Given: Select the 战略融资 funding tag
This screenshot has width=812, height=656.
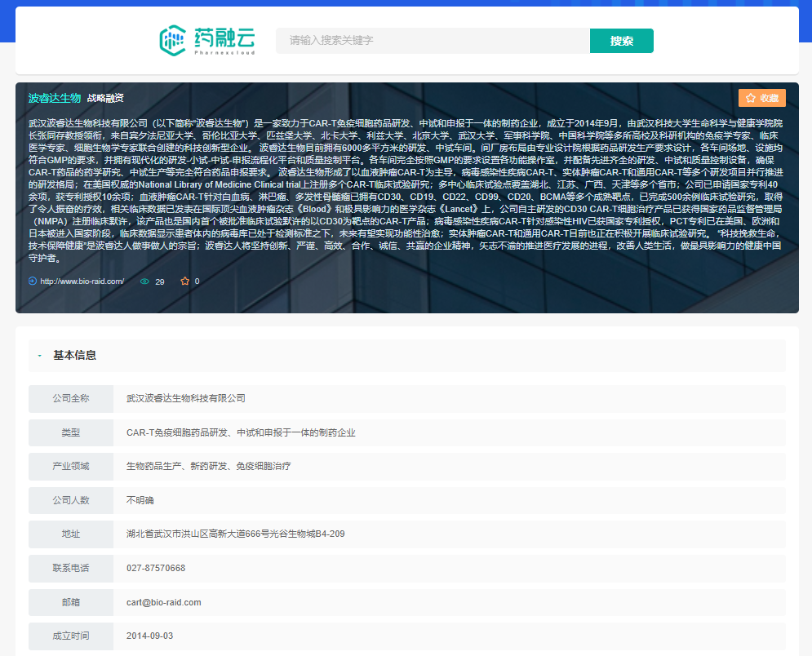Looking at the screenshot, I should [105, 98].
